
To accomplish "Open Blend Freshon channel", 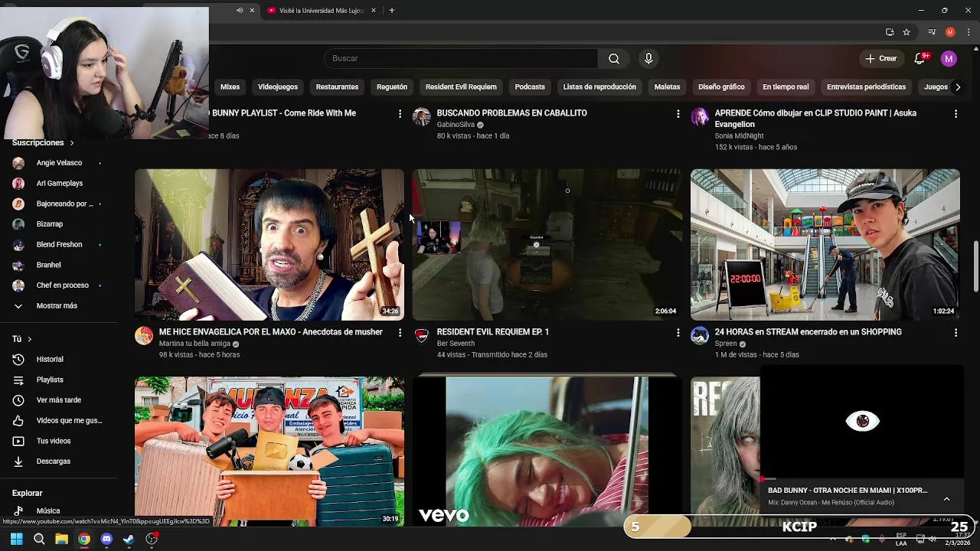I will click(57, 245).
